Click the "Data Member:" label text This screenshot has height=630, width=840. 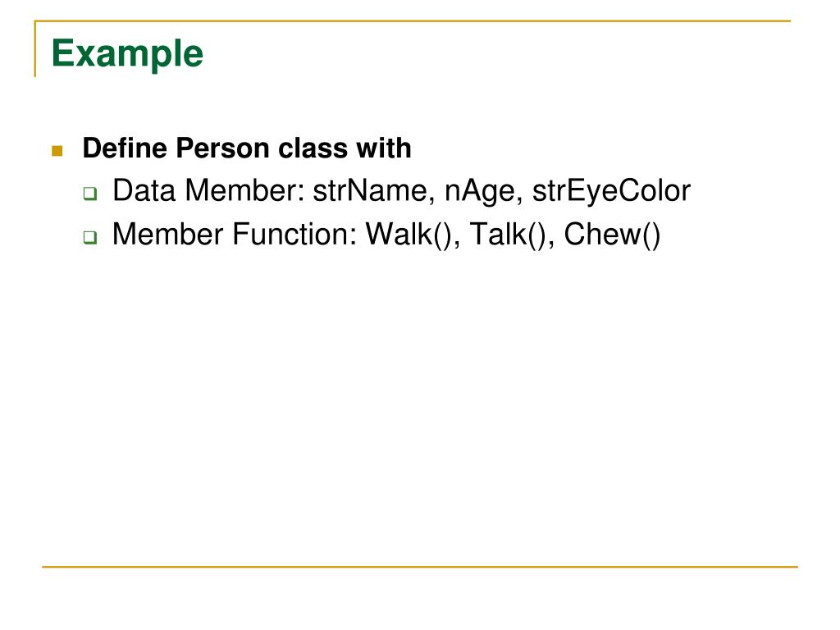(x=209, y=190)
